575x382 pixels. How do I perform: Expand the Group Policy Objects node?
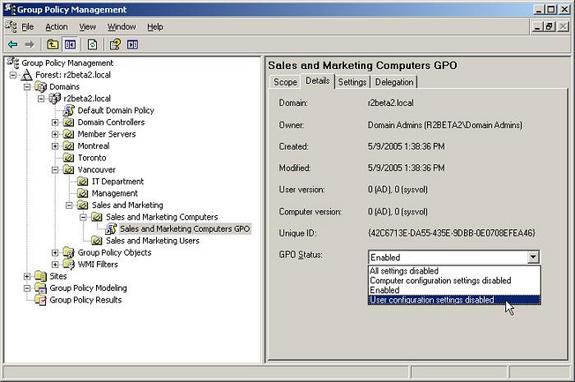(x=55, y=253)
